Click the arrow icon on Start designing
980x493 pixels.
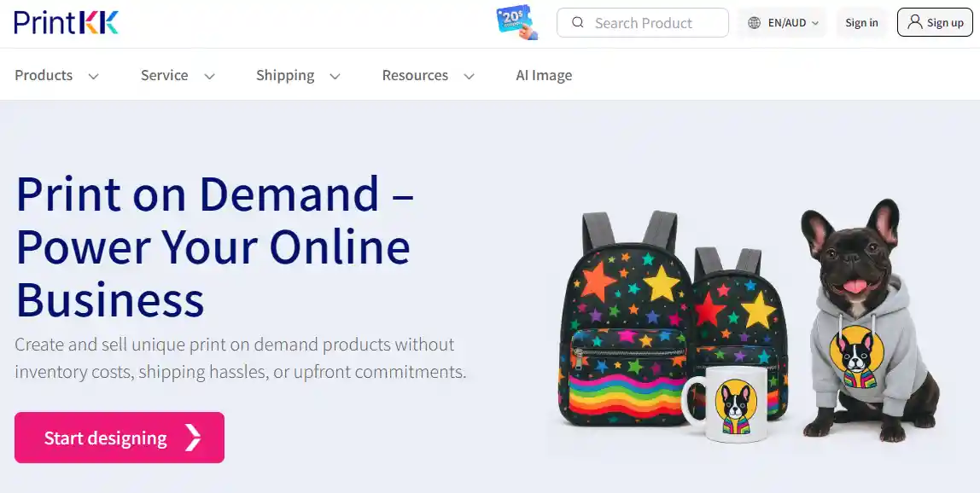point(193,438)
